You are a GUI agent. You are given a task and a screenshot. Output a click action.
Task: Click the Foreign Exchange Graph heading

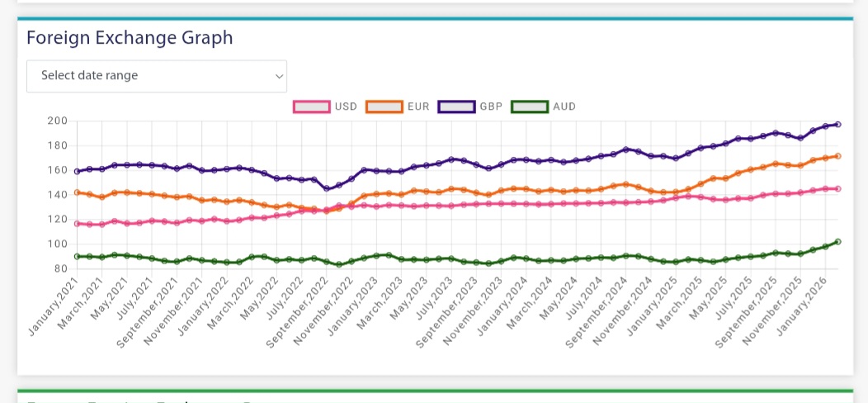(130, 38)
